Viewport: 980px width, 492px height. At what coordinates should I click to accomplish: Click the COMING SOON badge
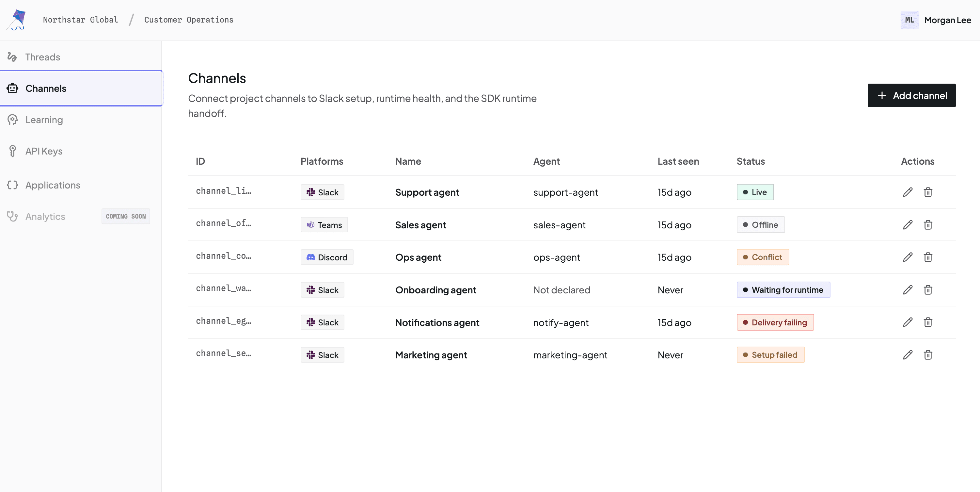click(x=126, y=216)
